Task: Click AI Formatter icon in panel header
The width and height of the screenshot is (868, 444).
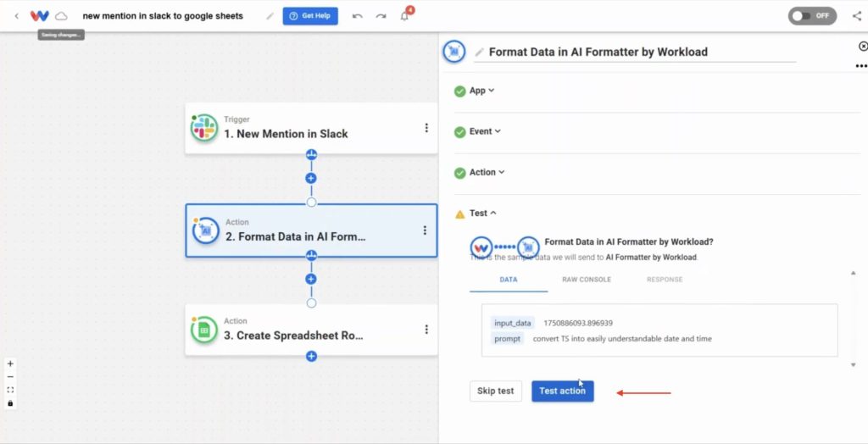Action: coord(454,52)
